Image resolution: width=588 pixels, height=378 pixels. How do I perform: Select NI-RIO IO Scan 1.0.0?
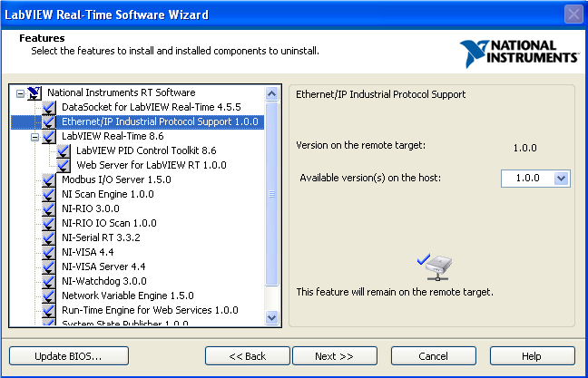tap(109, 223)
